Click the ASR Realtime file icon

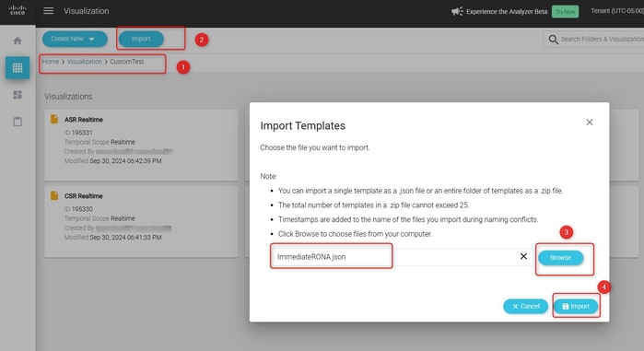pos(54,119)
